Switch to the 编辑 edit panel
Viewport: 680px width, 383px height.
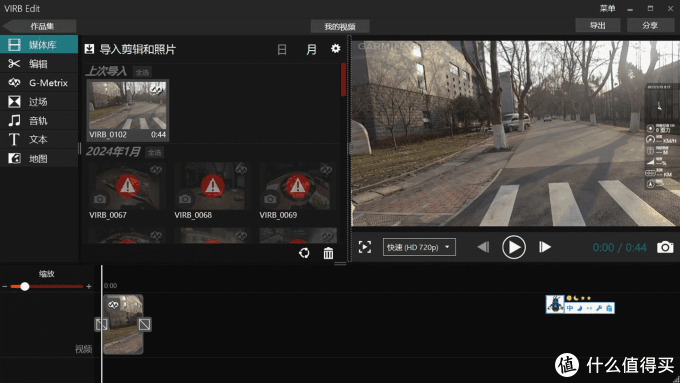[39, 64]
